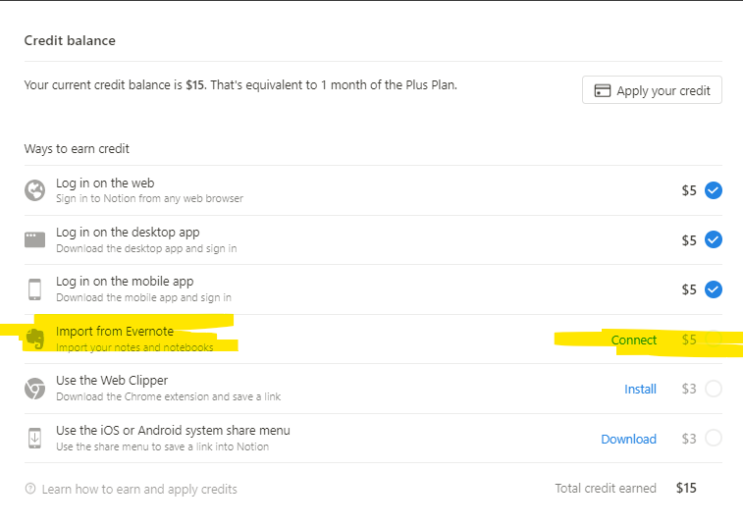The image size is (743, 524).
Task: Click the blue checkmark for desktop app login
Action: [x=713, y=240]
